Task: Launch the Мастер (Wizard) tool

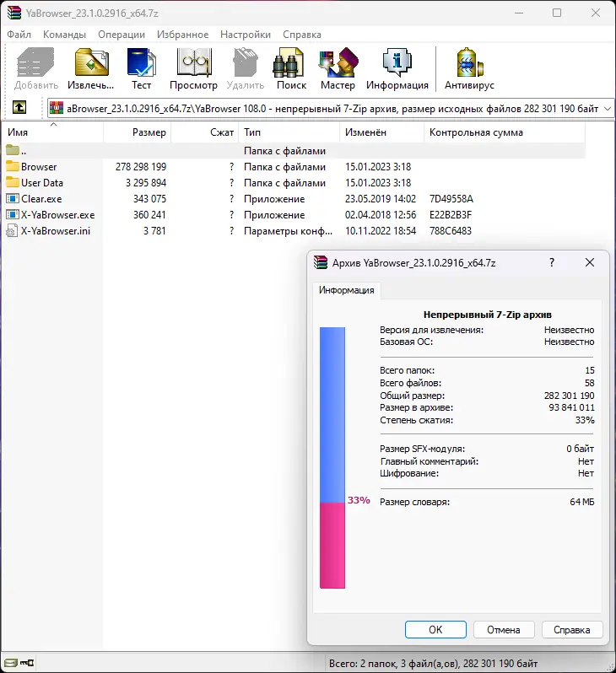Action: 338,68
